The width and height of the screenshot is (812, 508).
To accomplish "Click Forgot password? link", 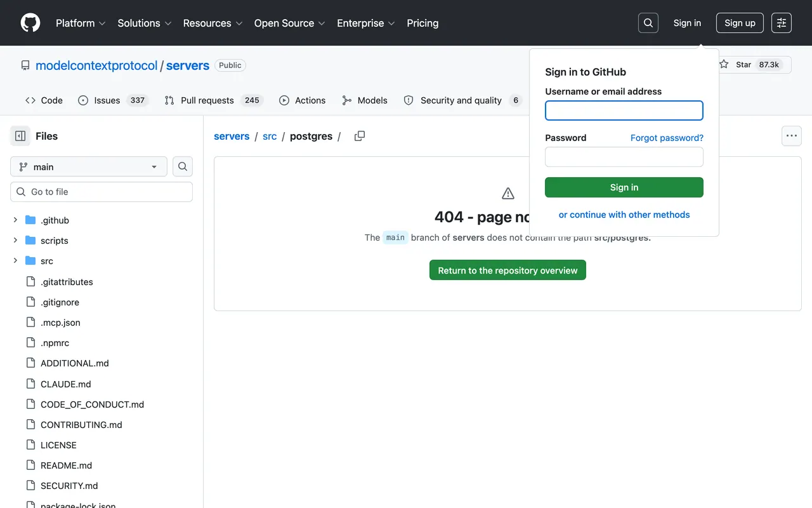I will pyautogui.click(x=667, y=138).
